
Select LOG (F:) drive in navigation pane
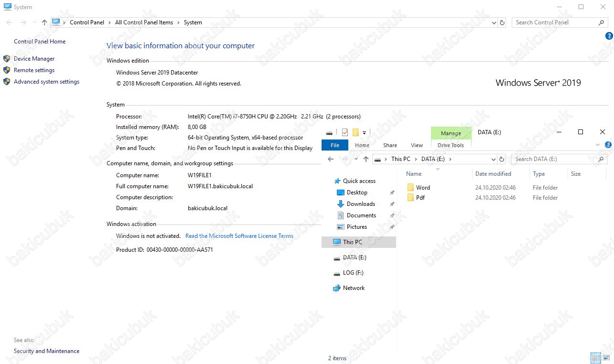[x=353, y=273]
